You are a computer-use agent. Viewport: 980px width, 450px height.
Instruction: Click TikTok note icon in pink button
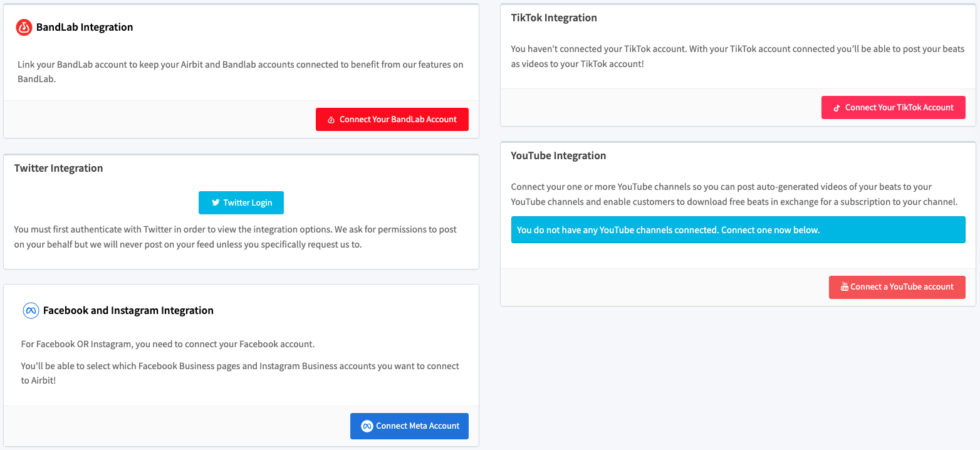click(x=837, y=108)
